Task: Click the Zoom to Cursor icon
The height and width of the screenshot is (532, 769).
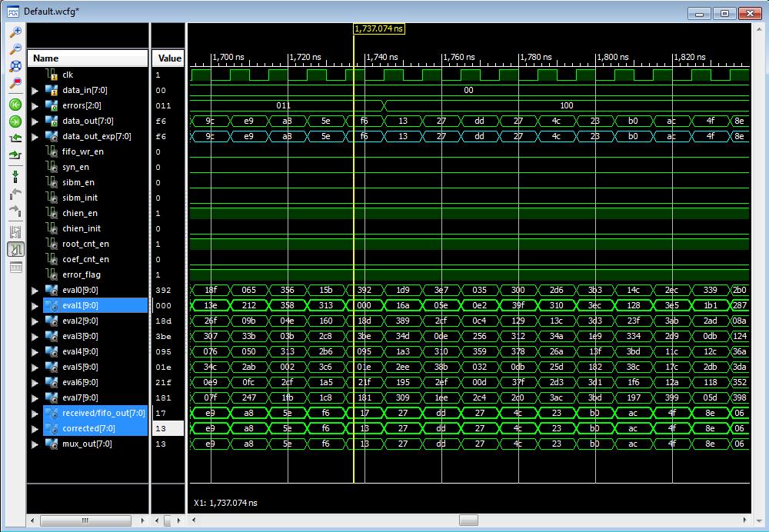Action: click(x=15, y=83)
